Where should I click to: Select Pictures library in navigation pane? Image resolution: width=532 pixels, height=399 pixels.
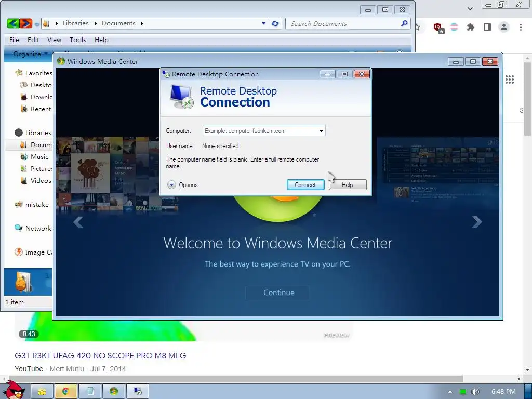pyautogui.click(x=36, y=169)
